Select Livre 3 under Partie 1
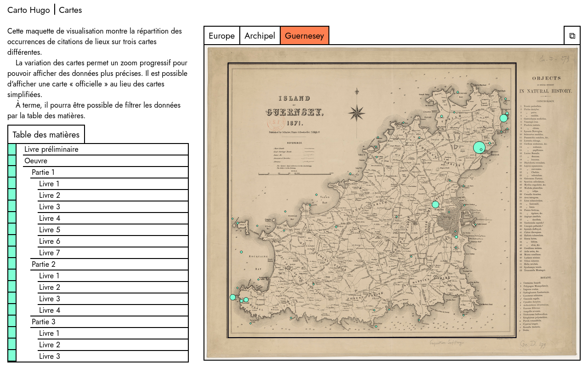 (x=113, y=207)
